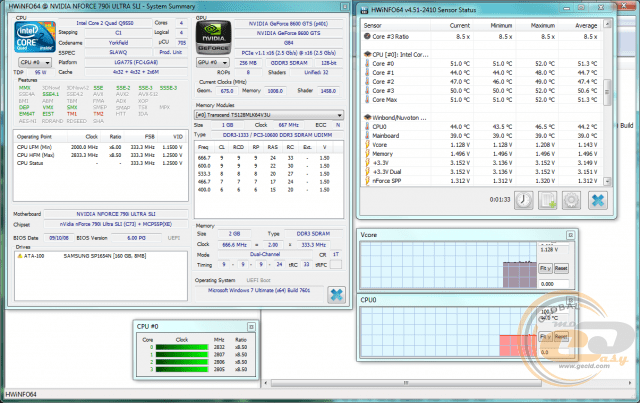Click Fit y button in Vcore graph
Screen dimensions: 640x403
545,269
